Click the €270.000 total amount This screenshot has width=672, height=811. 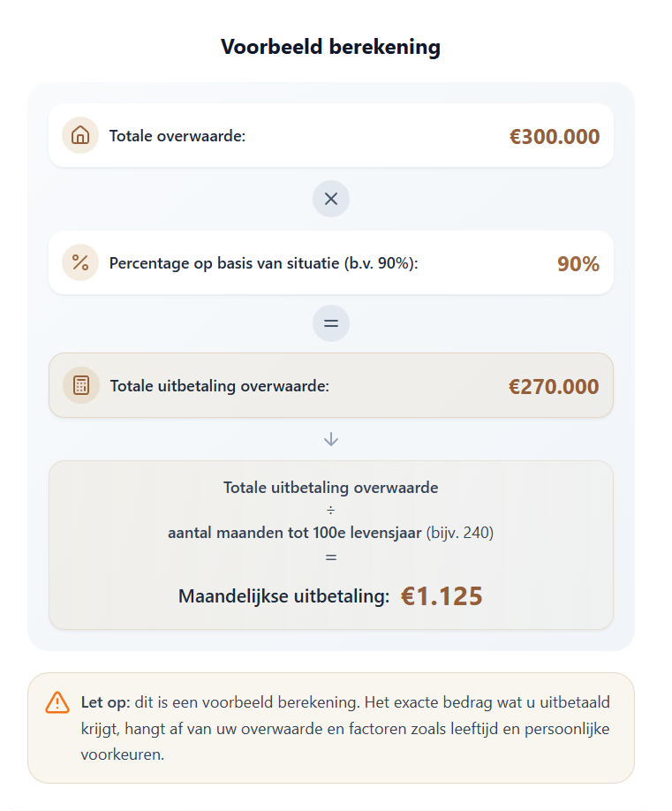pyautogui.click(x=553, y=387)
